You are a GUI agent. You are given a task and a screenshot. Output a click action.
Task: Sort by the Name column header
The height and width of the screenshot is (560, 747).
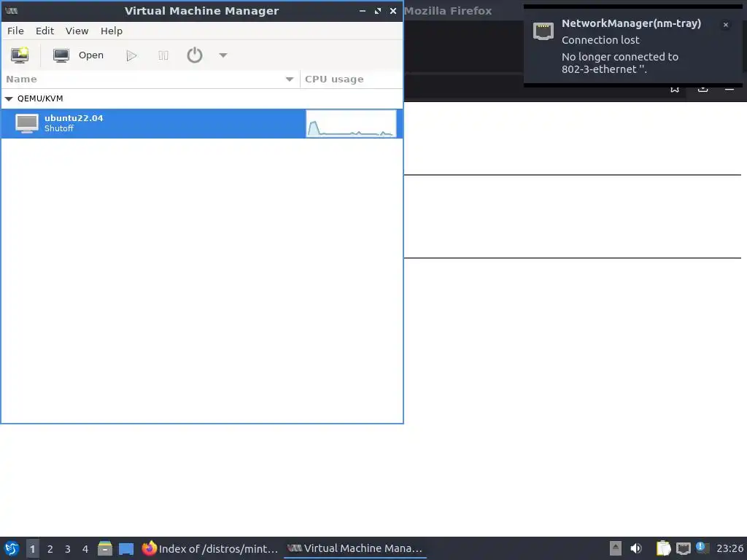tap(150, 79)
